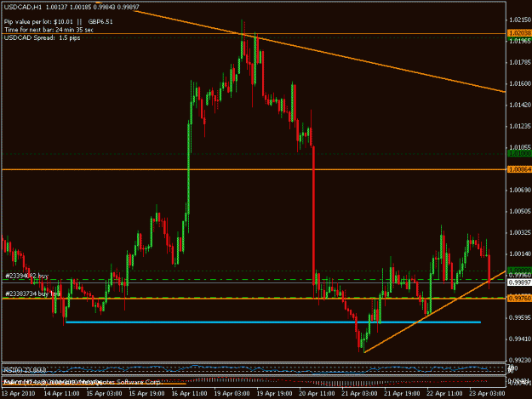Select the #23394092 buy order label
532x399 pixels.
click(x=26, y=276)
